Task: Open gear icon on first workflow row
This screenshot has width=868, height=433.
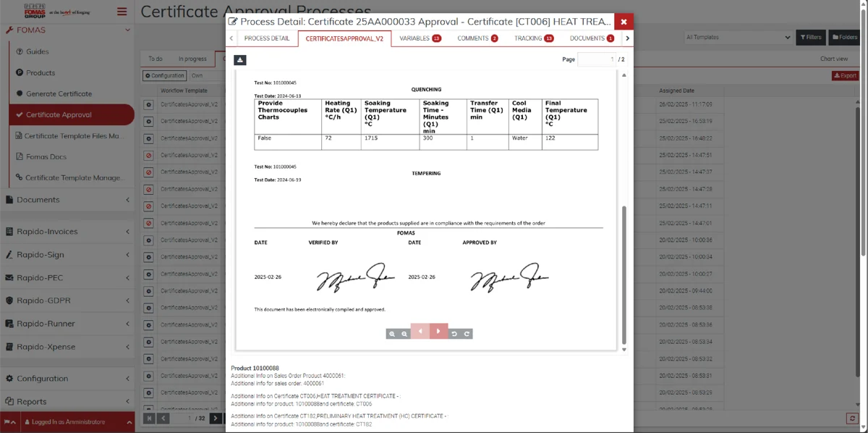Action: point(148,104)
